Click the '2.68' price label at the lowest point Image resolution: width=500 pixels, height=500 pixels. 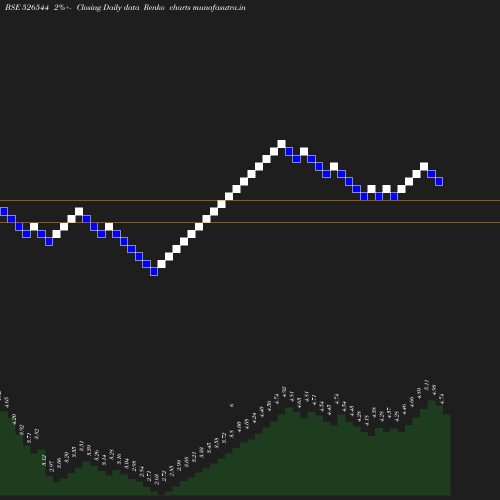[x=156, y=479]
